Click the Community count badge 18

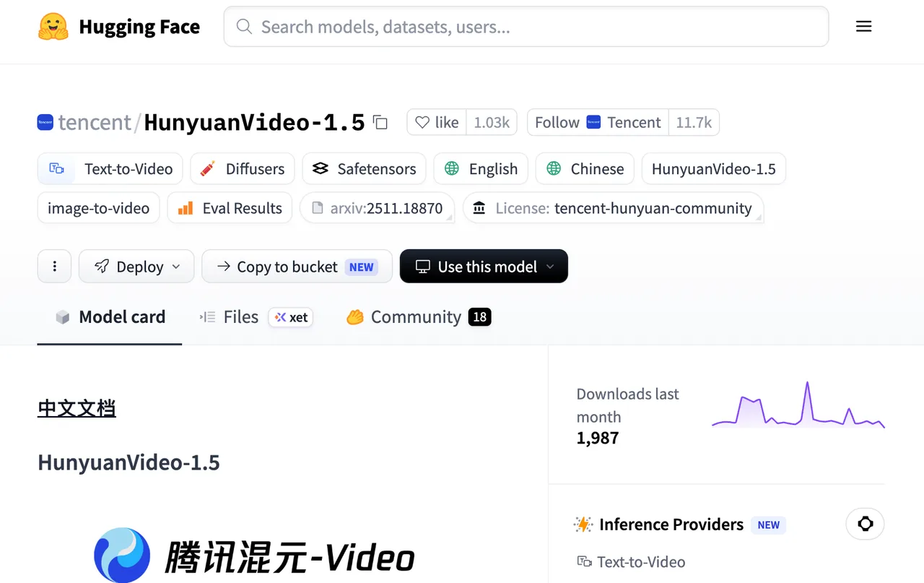point(480,317)
